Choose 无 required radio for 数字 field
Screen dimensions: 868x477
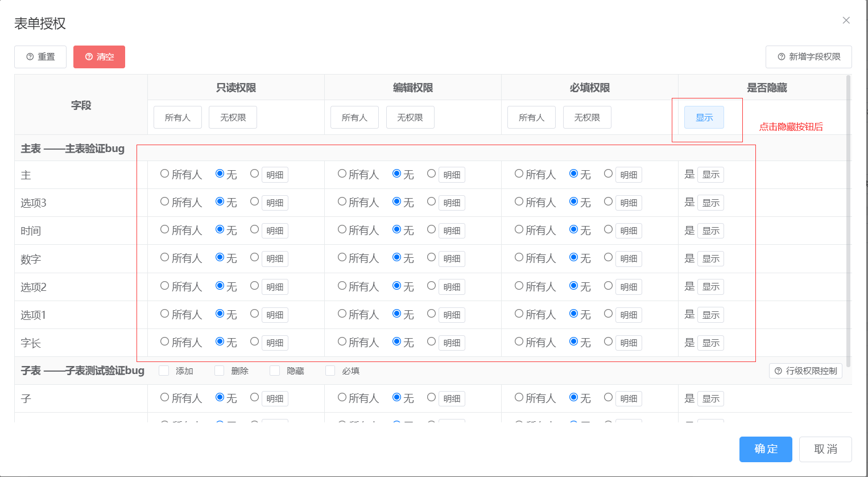coord(574,257)
